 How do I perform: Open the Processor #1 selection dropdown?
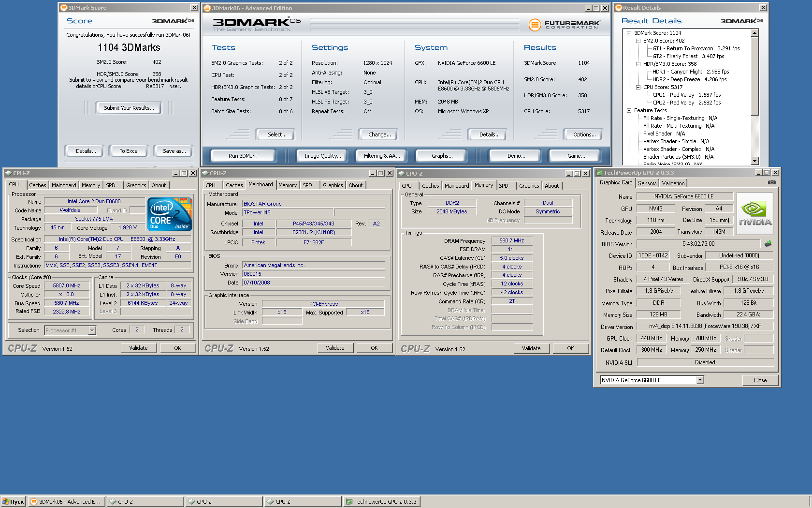click(x=92, y=330)
